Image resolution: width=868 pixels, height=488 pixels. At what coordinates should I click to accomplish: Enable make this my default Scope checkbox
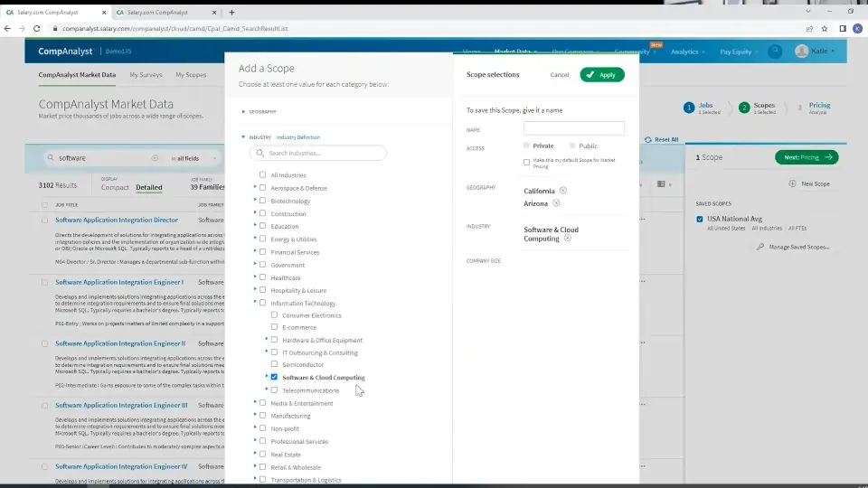526,162
